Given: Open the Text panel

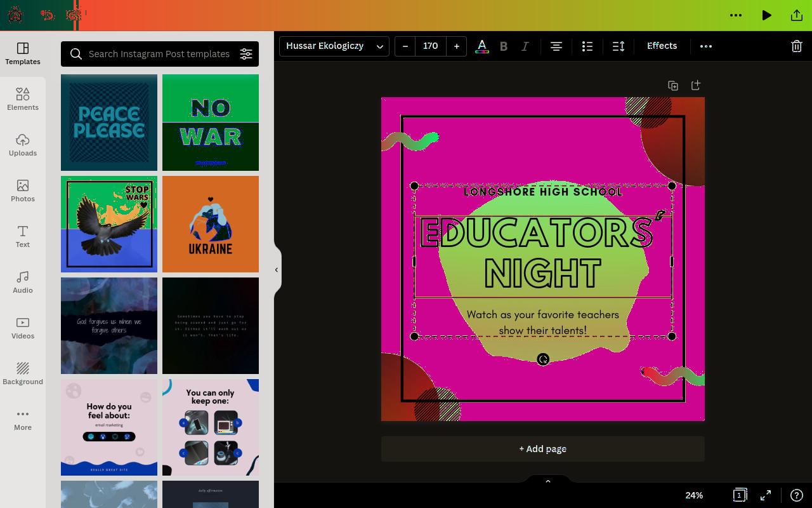Looking at the screenshot, I should click(x=23, y=237).
